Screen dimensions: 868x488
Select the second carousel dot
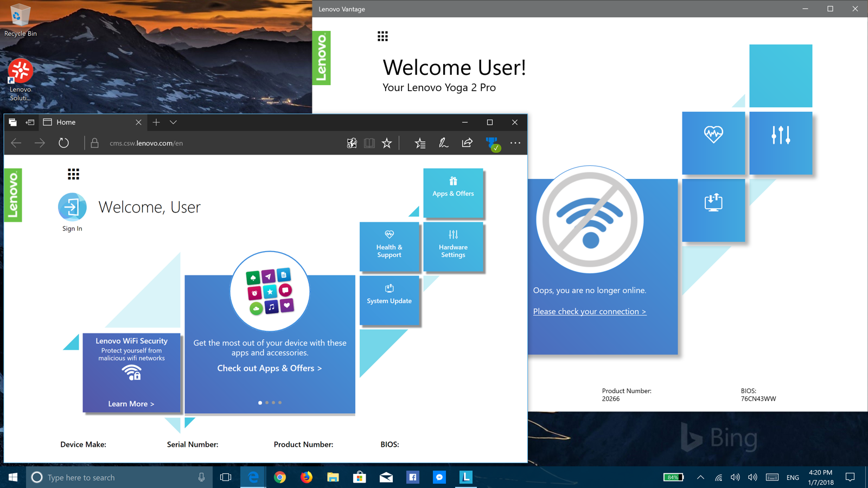pyautogui.click(x=267, y=403)
